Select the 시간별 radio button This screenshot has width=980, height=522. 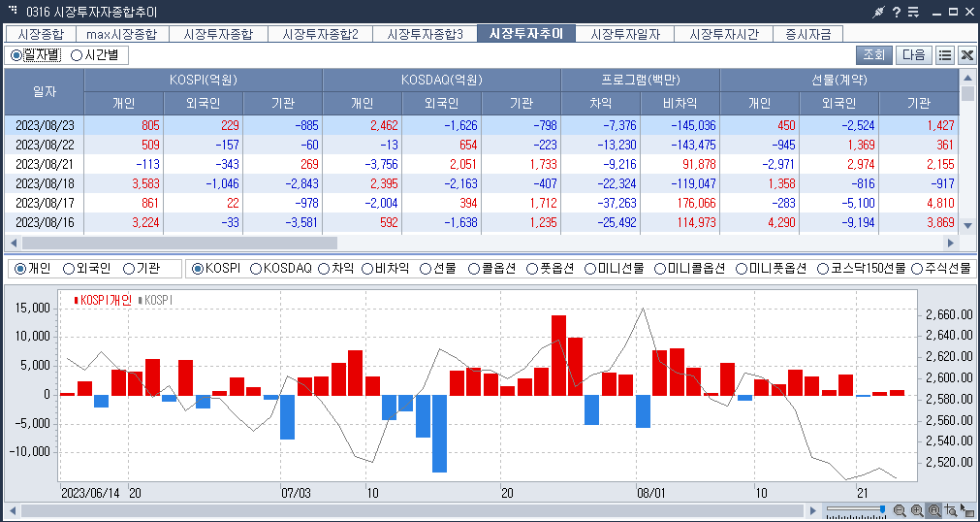pos(95,55)
